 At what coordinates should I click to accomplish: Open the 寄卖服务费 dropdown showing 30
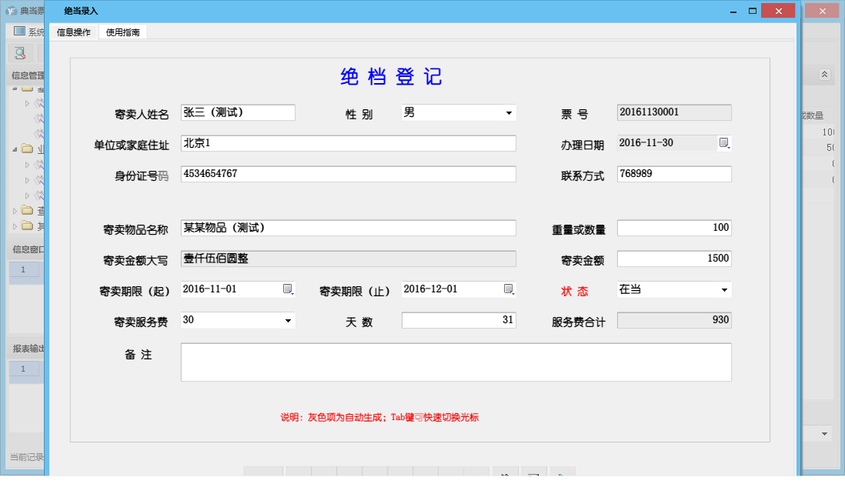pyautogui.click(x=287, y=319)
